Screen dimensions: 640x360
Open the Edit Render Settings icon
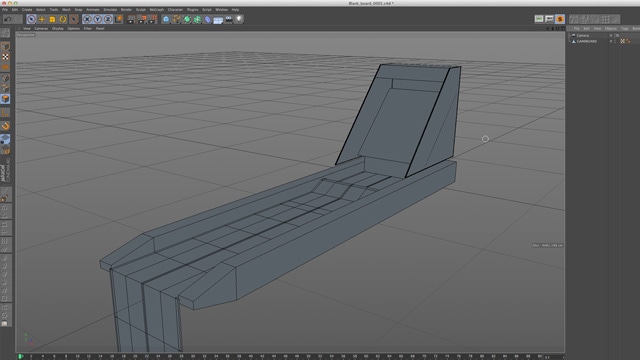coord(153,19)
